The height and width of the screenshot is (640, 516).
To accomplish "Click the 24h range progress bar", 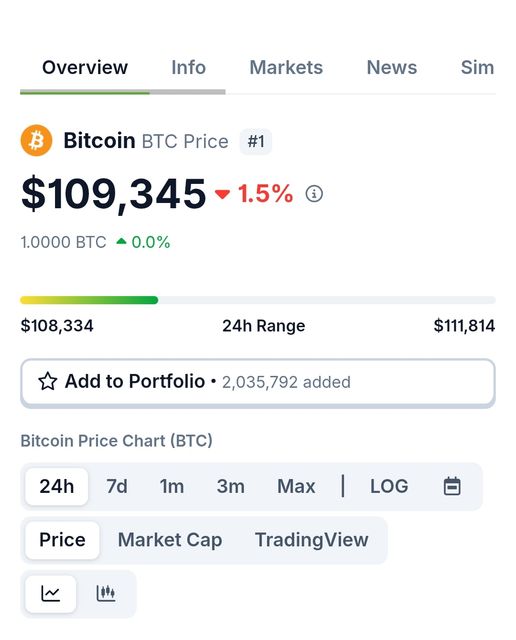I will pos(258,300).
